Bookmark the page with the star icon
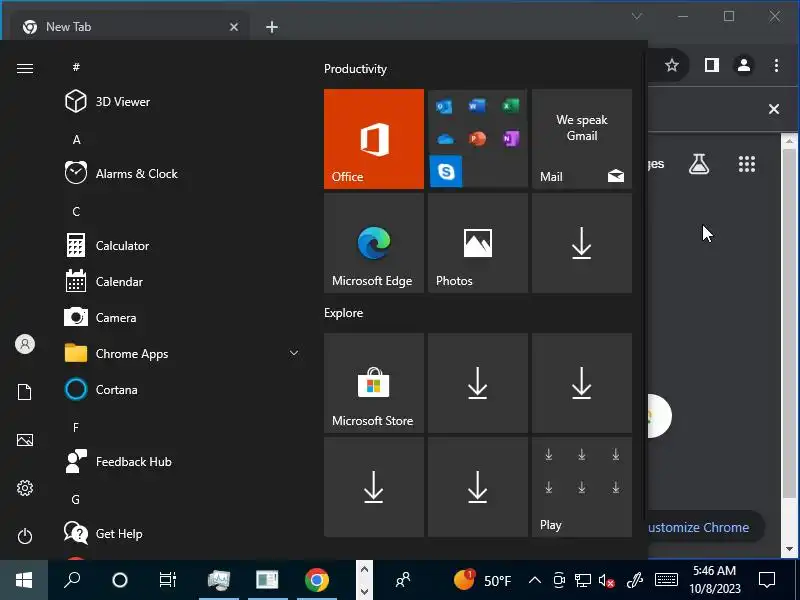This screenshot has height=600, width=800. tap(672, 65)
